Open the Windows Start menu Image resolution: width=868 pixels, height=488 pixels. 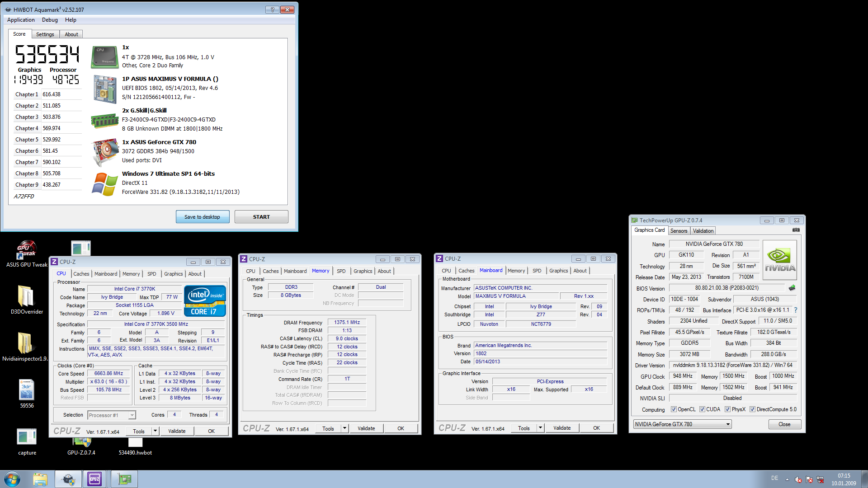pyautogui.click(x=12, y=479)
